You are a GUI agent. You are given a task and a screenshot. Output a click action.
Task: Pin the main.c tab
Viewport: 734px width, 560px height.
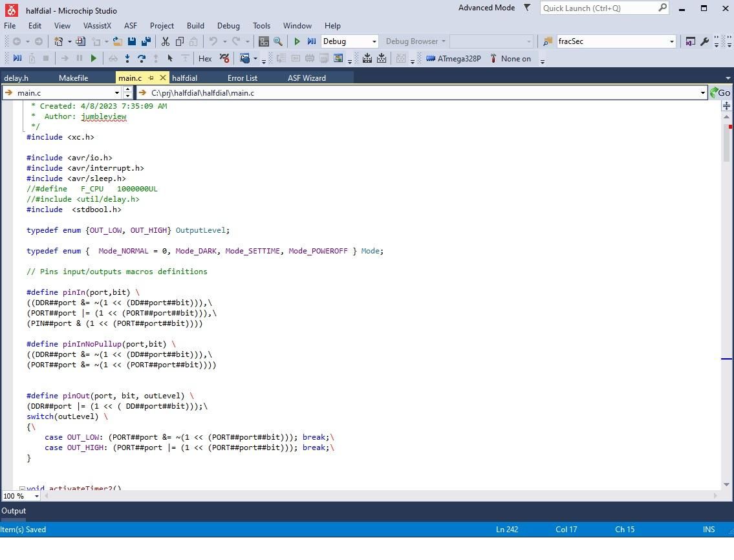(151, 78)
